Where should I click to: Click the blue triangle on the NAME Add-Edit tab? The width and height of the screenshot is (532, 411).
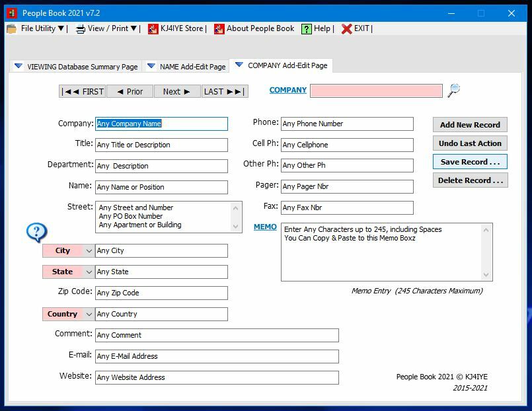coord(151,66)
